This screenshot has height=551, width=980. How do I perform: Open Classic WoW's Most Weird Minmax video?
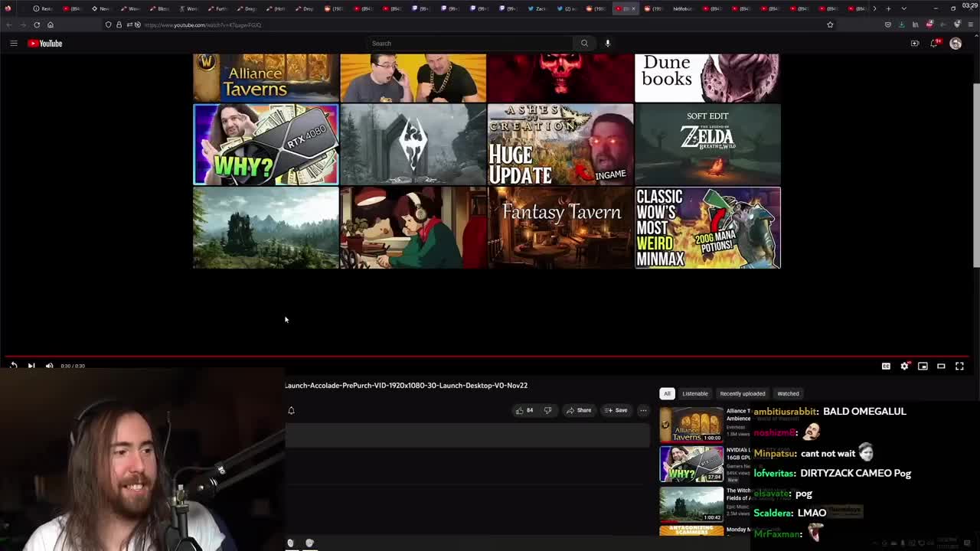tap(707, 228)
